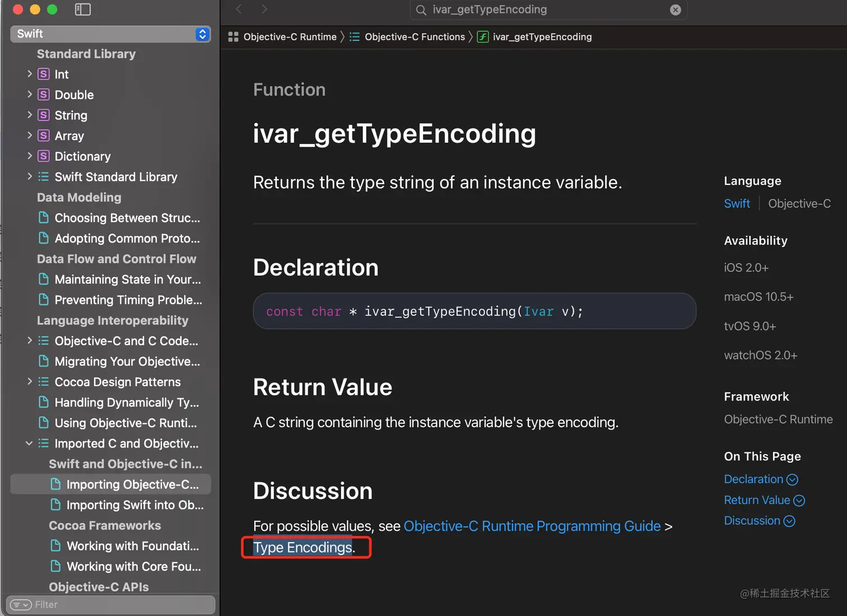Open the Objective-C Runtime breadcrumb
This screenshot has width=847, height=616.
point(290,37)
